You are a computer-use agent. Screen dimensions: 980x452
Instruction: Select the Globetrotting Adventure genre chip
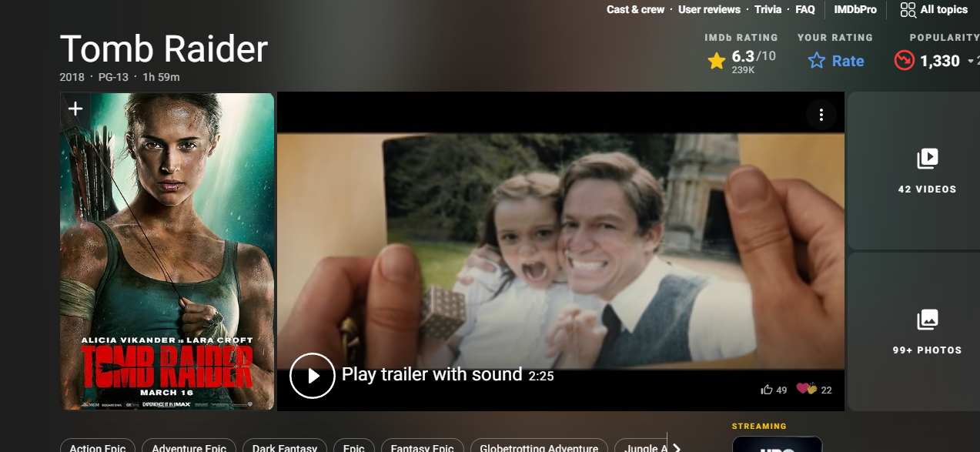click(539, 447)
